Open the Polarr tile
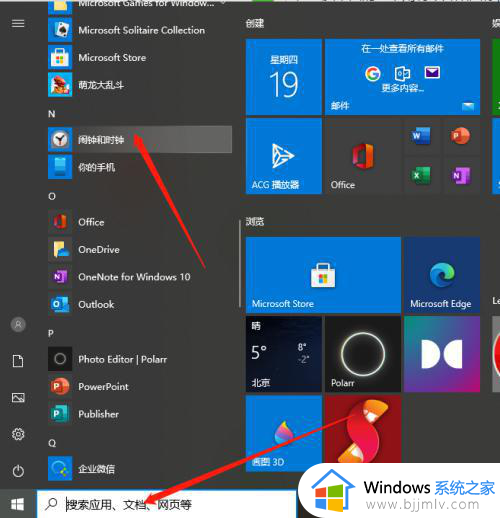The width and height of the screenshot is (500, 518). click(363, 354)
